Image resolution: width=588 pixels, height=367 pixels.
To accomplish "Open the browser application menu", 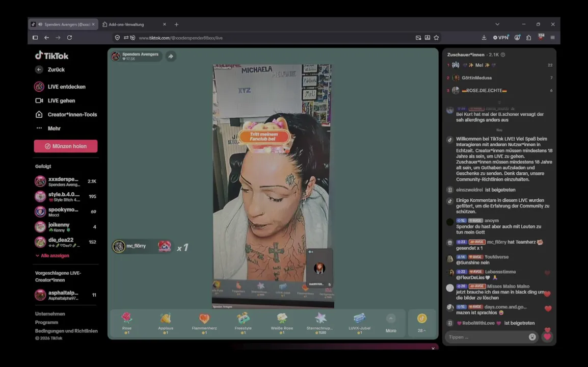I will click(x=552, y=38).
